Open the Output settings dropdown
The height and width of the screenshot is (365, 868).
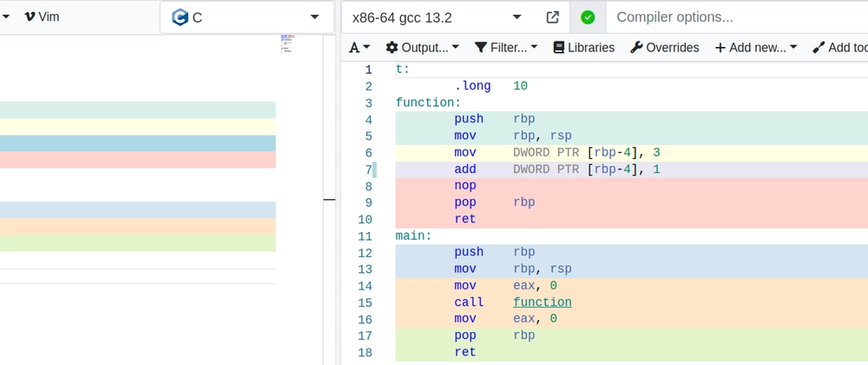[x=423, y=48]
